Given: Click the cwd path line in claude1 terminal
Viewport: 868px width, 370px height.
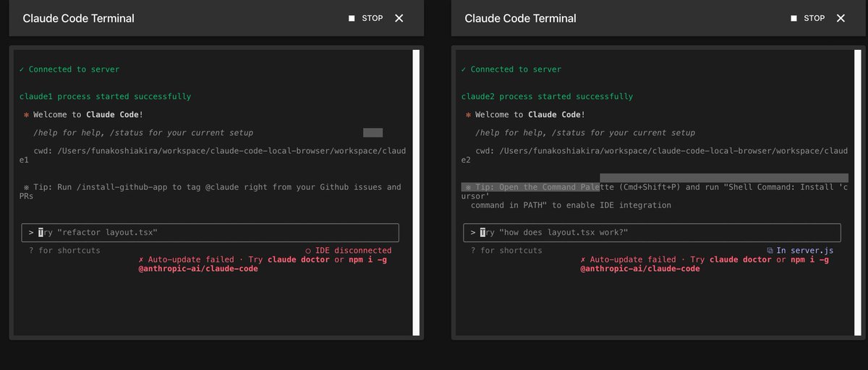Looking at the screenshot, I should (213, 155).
